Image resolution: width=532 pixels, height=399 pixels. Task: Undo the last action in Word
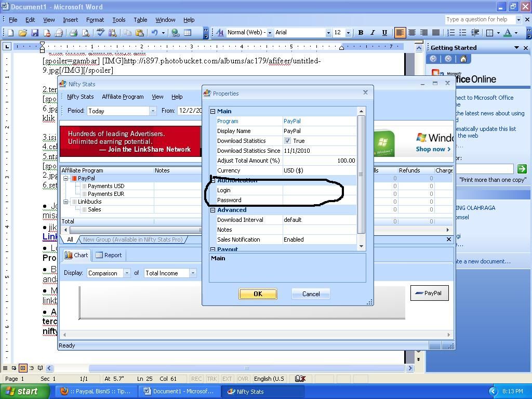[155, 33]
